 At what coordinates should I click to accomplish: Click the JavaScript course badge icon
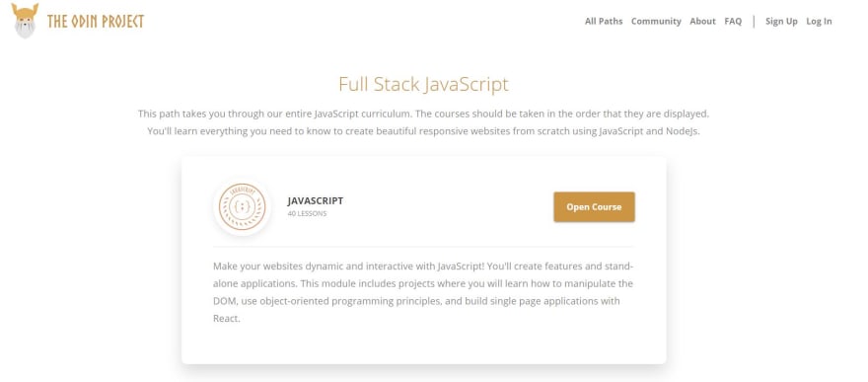click(242, 207)
